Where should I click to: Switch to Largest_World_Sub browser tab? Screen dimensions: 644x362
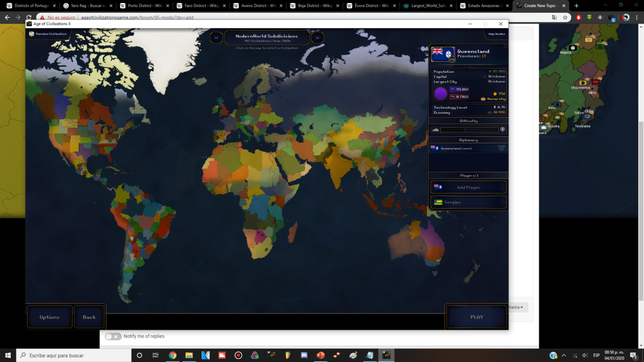(429, 5)
